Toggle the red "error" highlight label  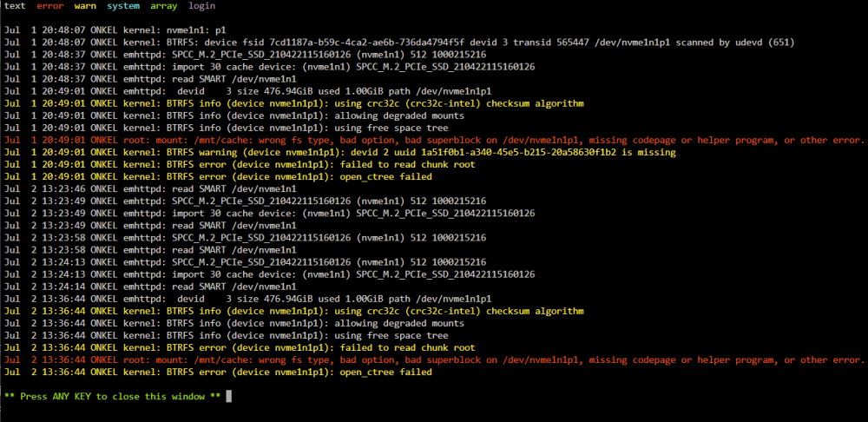click(50, 6)
